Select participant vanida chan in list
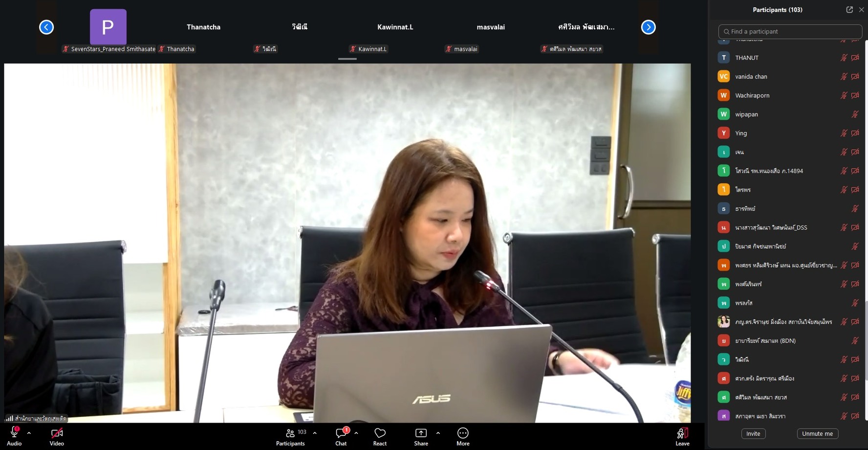The image size is (868, 450). 751,77
